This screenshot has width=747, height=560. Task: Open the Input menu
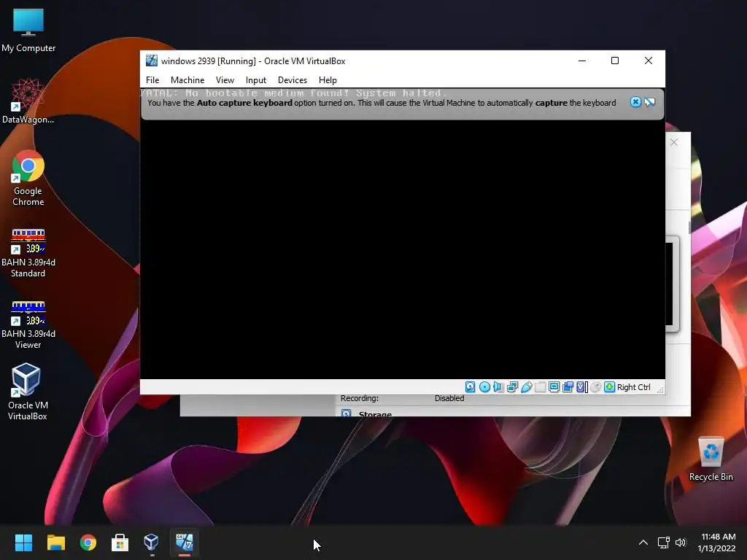coord(256,80)
